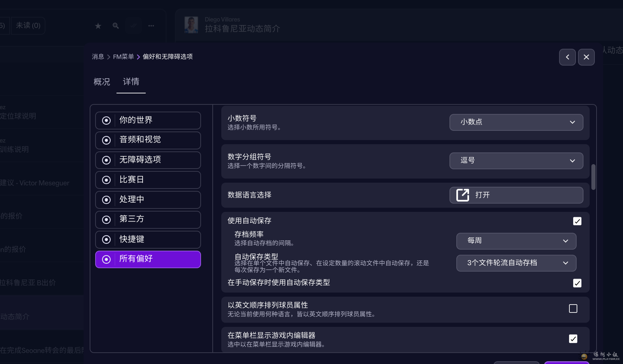Select the 详情 tab
Image resolution: width=623 pixels, height=364 pixels.
pos(131,82)
